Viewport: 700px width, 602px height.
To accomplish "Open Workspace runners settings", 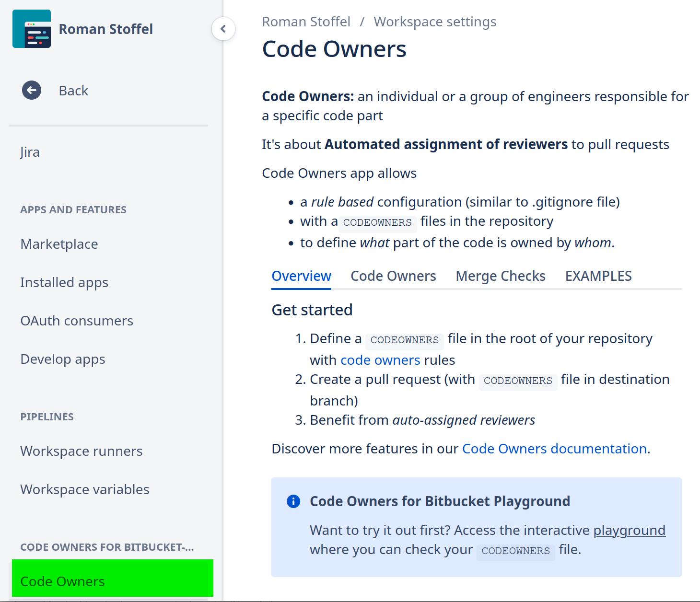I will (x=82, y=451).
